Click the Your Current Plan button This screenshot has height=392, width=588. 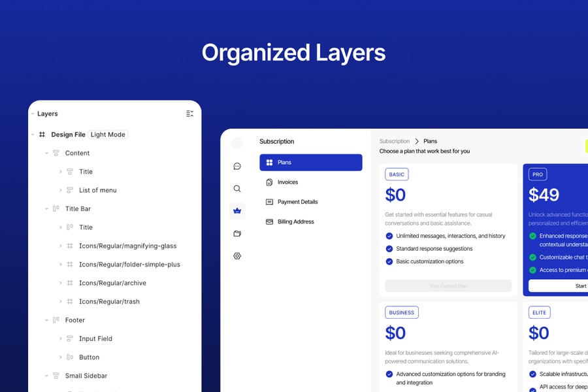pos(448,286)
